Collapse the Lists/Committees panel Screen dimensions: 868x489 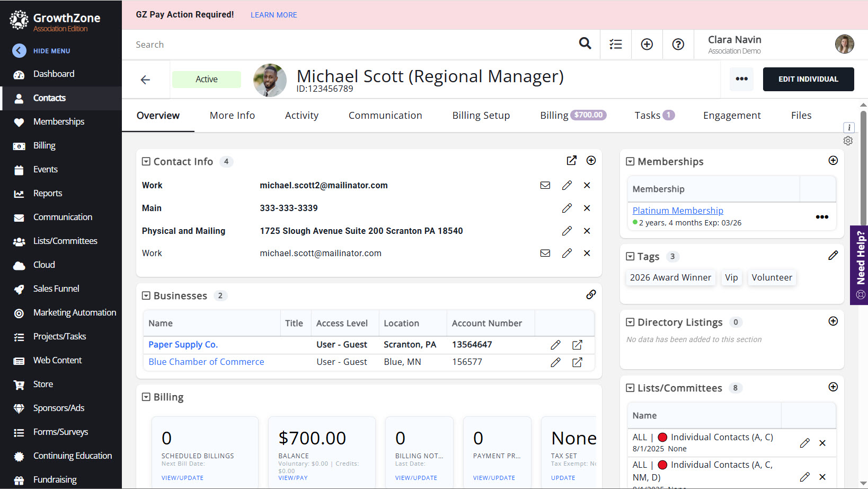630,388
